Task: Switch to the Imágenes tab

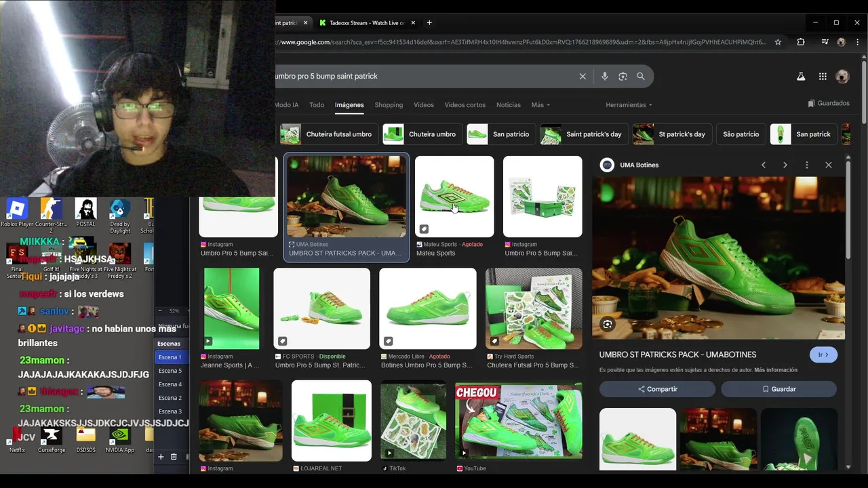Action: (x=349, y=105)
